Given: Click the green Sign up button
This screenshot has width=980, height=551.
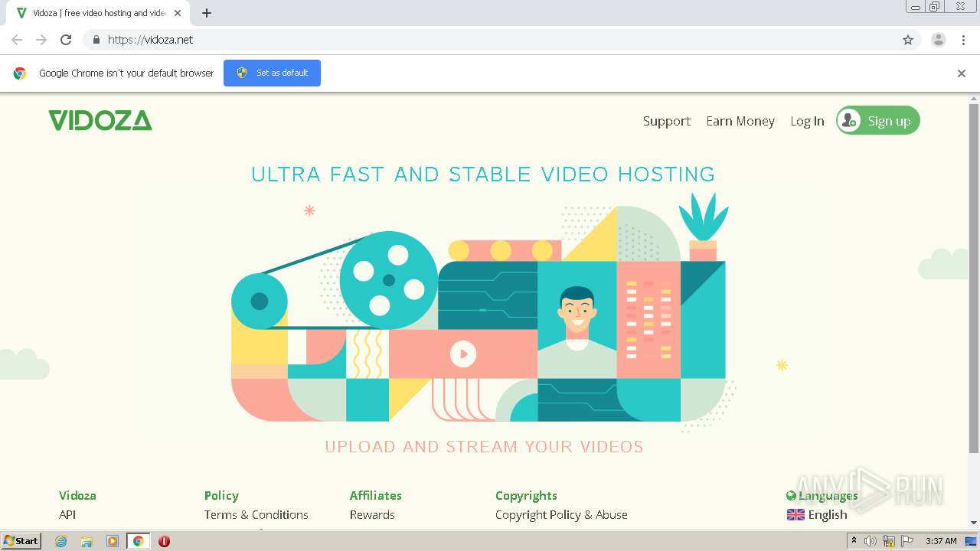Looking at the screenshot, I should point(878,120).
